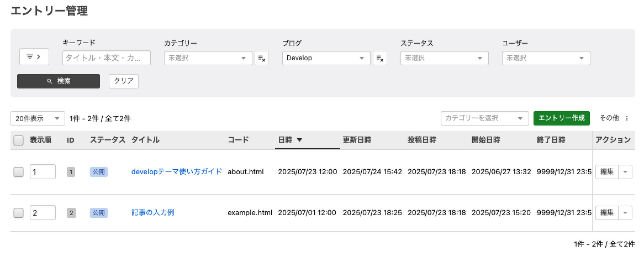Open the 記事の入力例 entry link

click(153, 212)
